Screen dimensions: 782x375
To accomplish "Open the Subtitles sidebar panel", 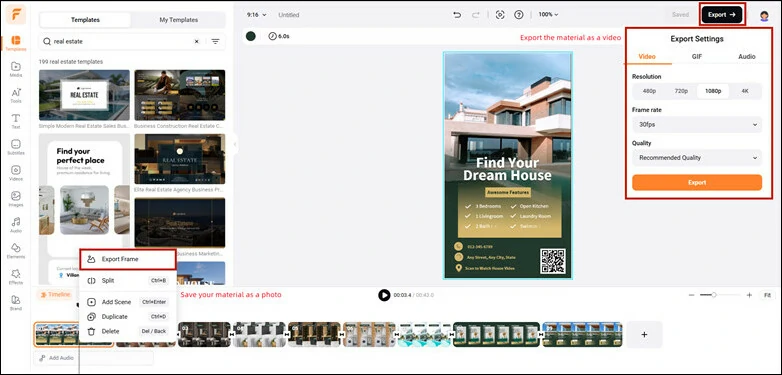I will [16, 147].
